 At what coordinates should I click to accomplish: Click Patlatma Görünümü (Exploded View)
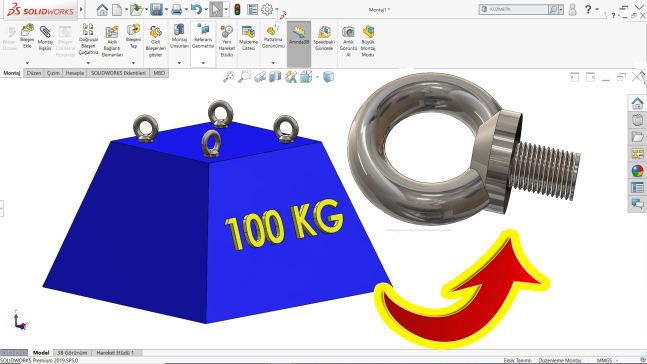pos(273,37)
